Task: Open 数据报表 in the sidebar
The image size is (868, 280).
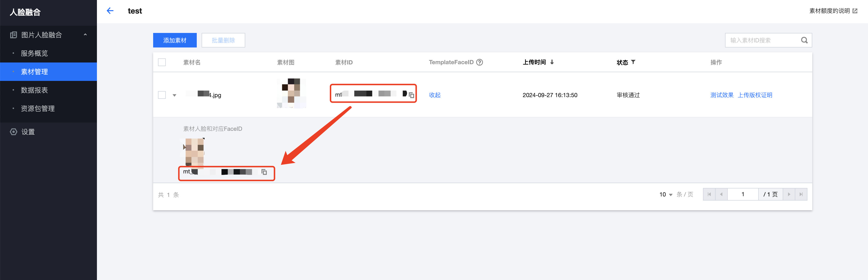Action: click(34, 90)
